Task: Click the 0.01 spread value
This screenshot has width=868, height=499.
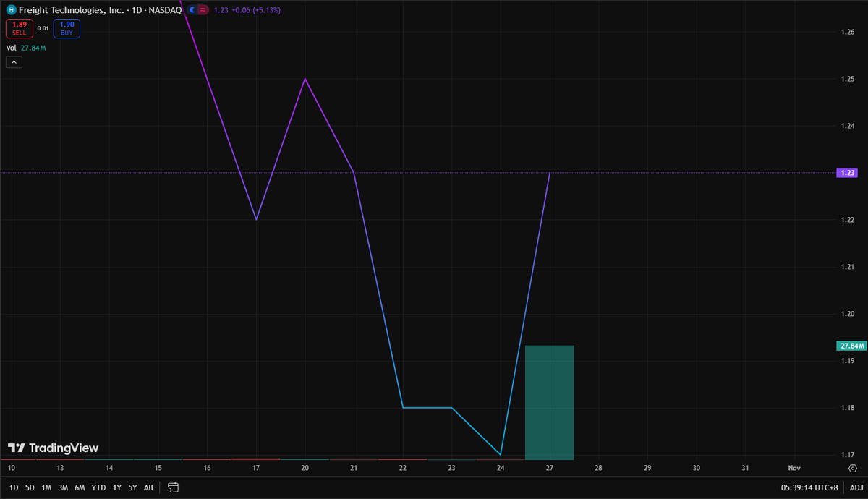Action: (43, 28)
